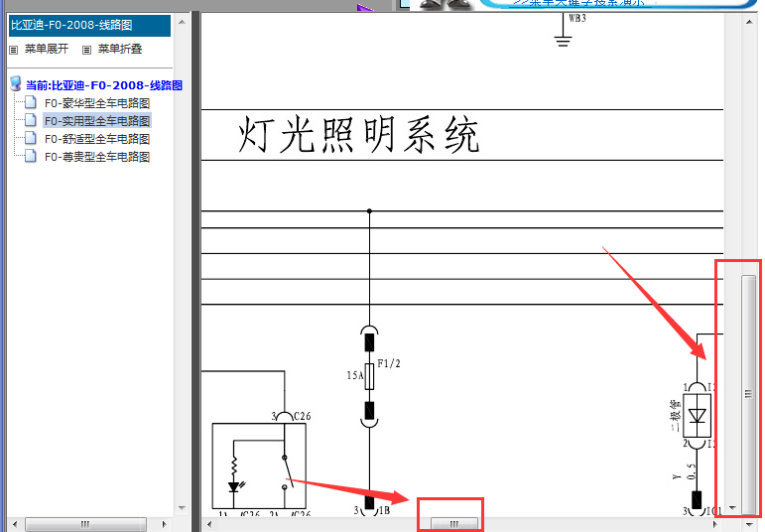
Task: Click the page icon of F0-豪华型全车电路图
Action: [x=30, y=102]
